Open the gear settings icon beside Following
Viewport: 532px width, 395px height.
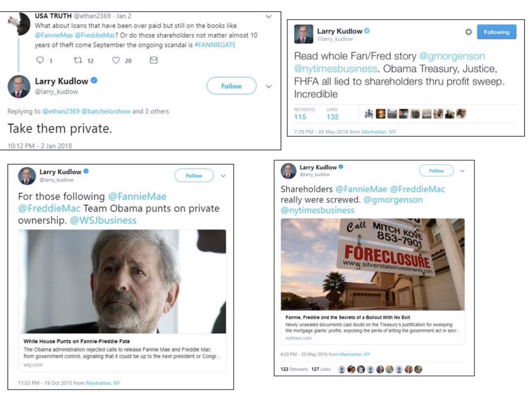(468, 32)
